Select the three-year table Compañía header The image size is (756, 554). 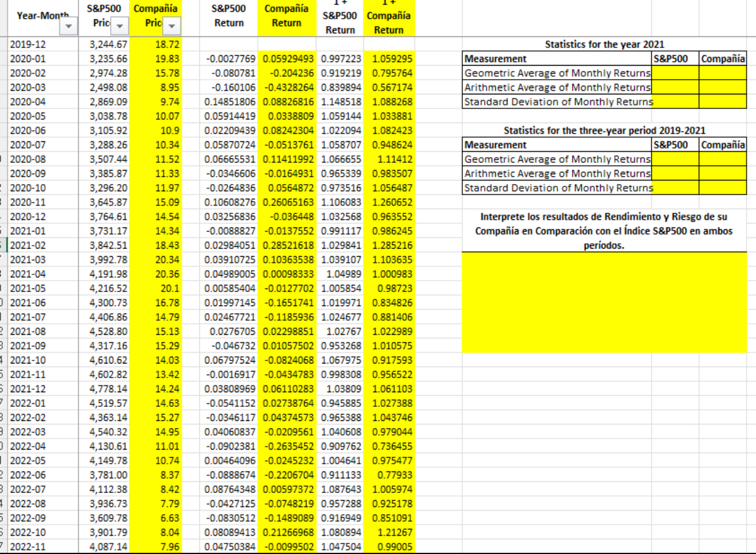723,145
